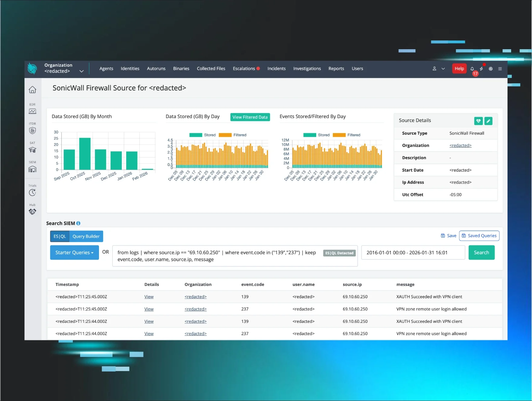Expand the user account menu chevron
The width and height of the screenshot is (532, 401).
click(443, 69)
